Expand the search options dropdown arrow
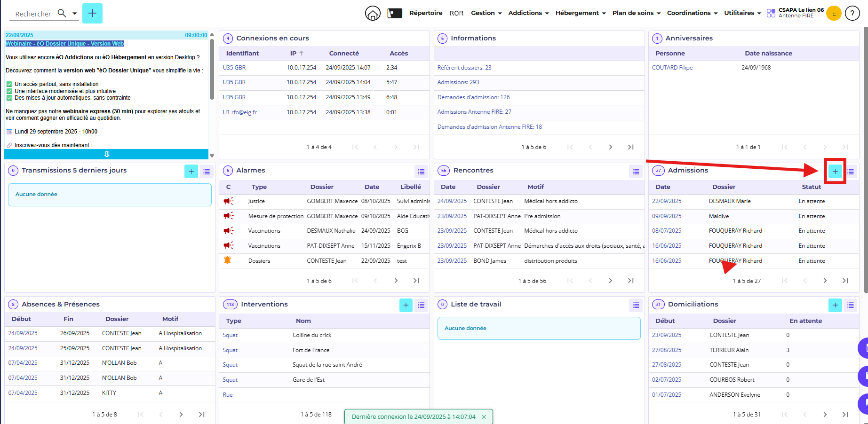Screen dimensions: 868x424 tap(74, 13)
